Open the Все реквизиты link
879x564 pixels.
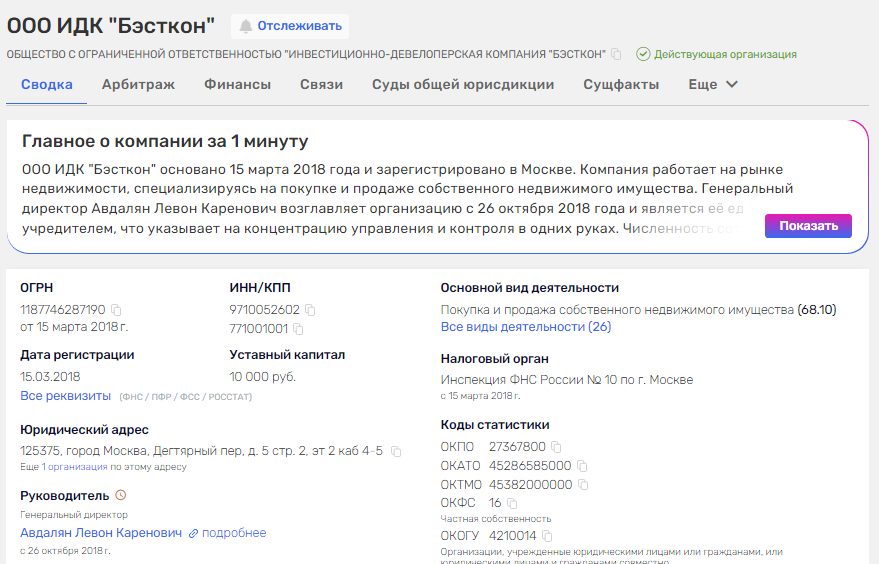pyautogui.click(x=66, y=396)
